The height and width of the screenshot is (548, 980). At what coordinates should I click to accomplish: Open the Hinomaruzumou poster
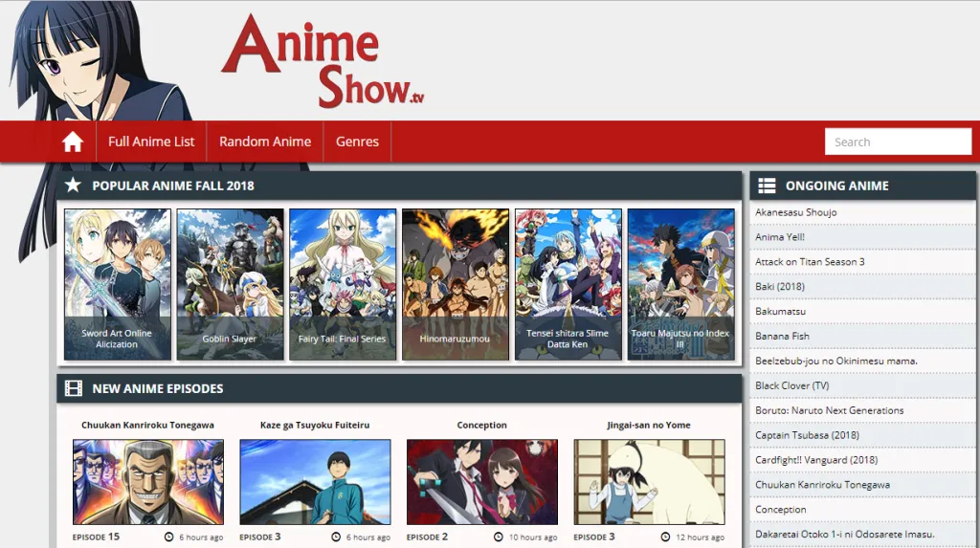pos(455,284)
